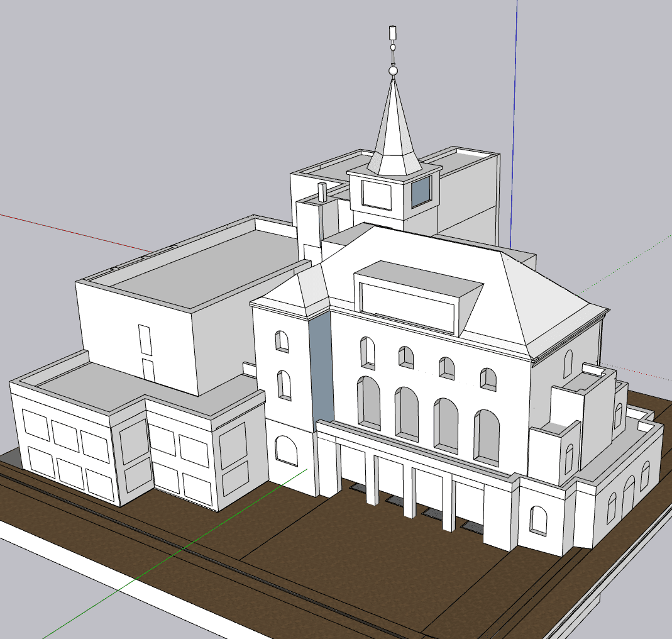Select the small chimney box left of the cupola
672x639 pixels.
coord(322,192)
